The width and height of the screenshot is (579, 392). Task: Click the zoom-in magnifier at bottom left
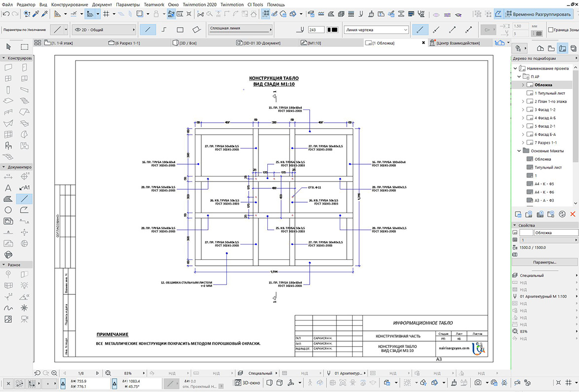pyautogui.click(x=54, y=373)
